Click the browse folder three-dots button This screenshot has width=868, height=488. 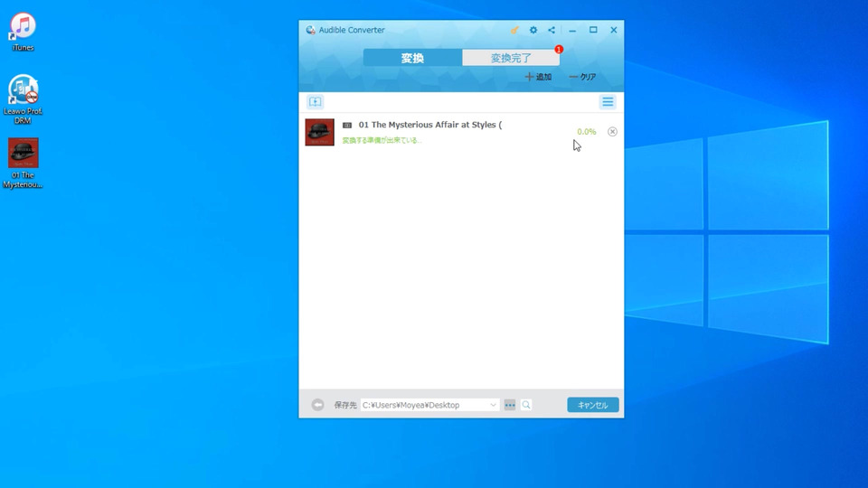[x=510, y=405]
